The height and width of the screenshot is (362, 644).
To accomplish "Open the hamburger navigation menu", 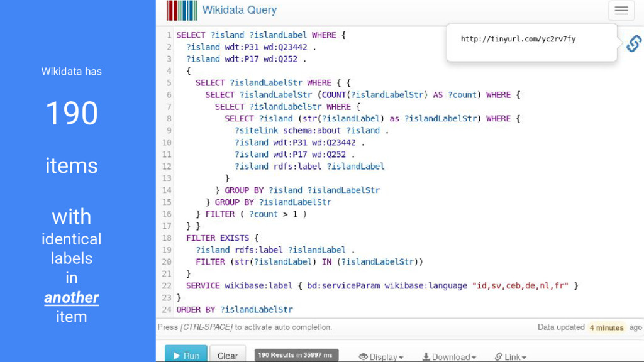I will click(x=621, y=11).
